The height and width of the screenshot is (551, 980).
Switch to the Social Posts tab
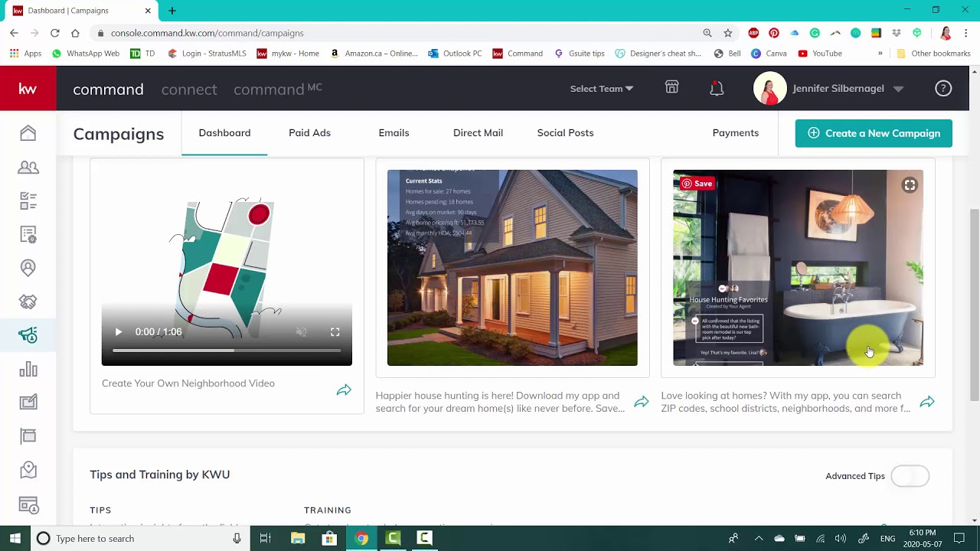pyautogui.click(x=565, y=133)
